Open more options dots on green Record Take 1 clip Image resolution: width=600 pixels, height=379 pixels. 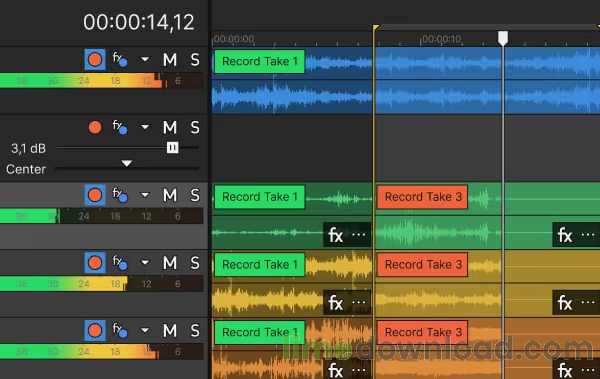359,235
